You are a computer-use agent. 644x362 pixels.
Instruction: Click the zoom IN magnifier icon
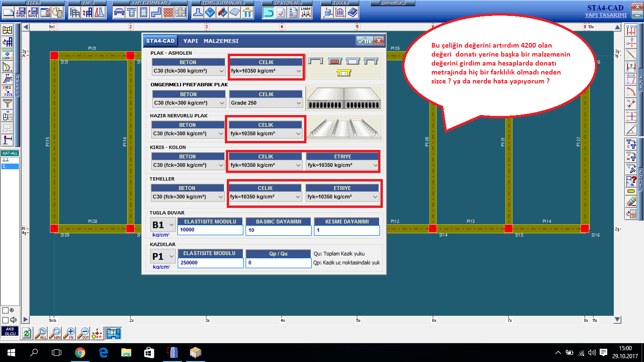click(x=70, y=334)
